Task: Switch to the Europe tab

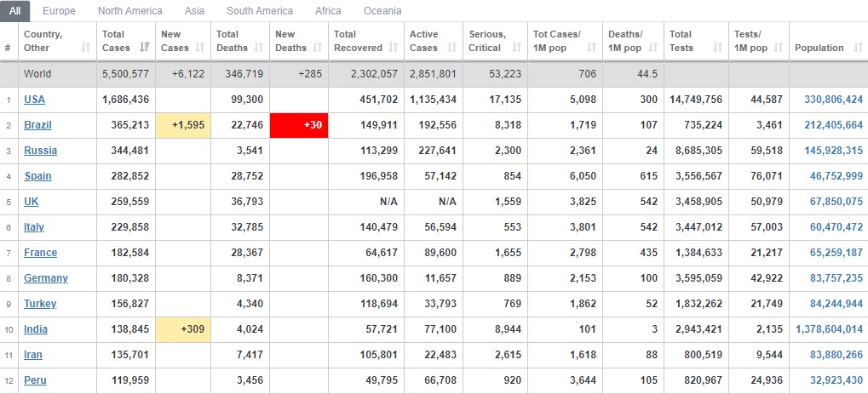Action: (x=59, y=10)
